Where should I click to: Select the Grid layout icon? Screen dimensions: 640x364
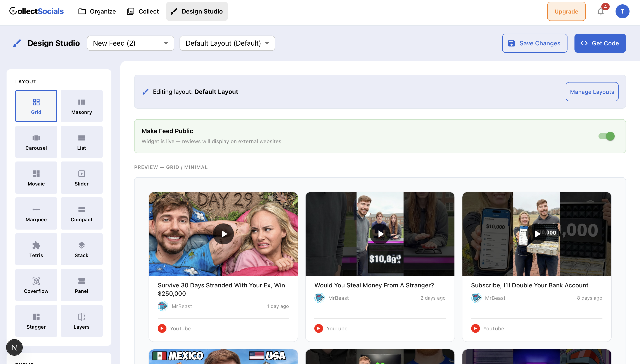[36, 106]
